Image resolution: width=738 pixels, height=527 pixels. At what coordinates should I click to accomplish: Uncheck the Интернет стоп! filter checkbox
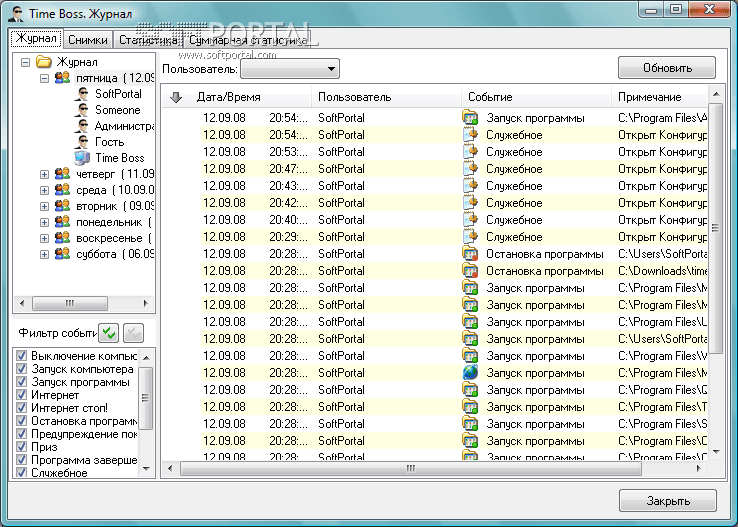(22, 407)
